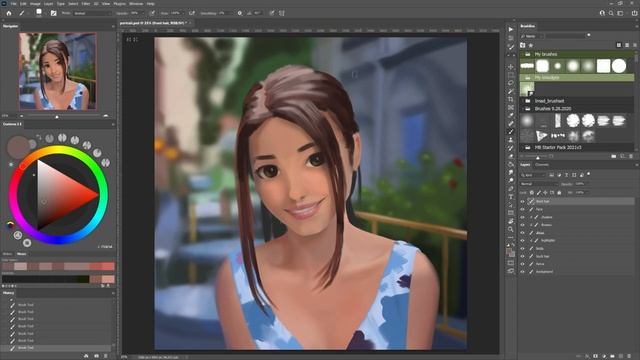Delete history state using History trash icon
The width and height of the screenshot is (640, 360).
[x=106, y=356]
